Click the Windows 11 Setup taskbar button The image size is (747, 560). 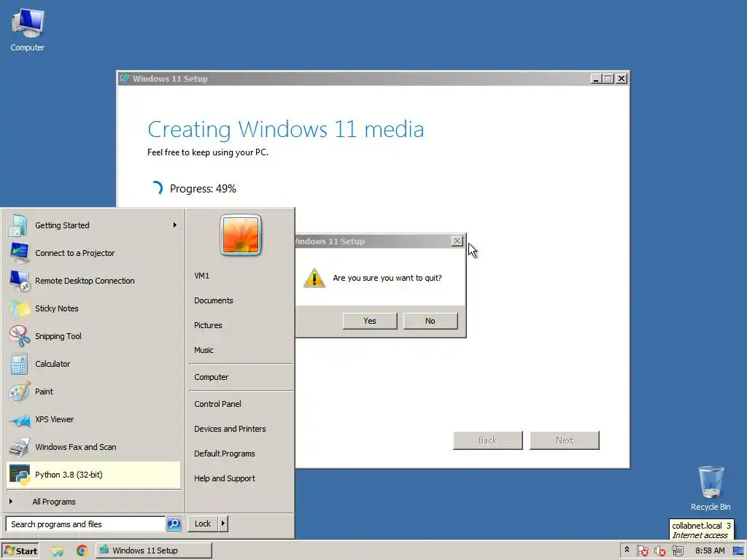(x=153, y=551)
